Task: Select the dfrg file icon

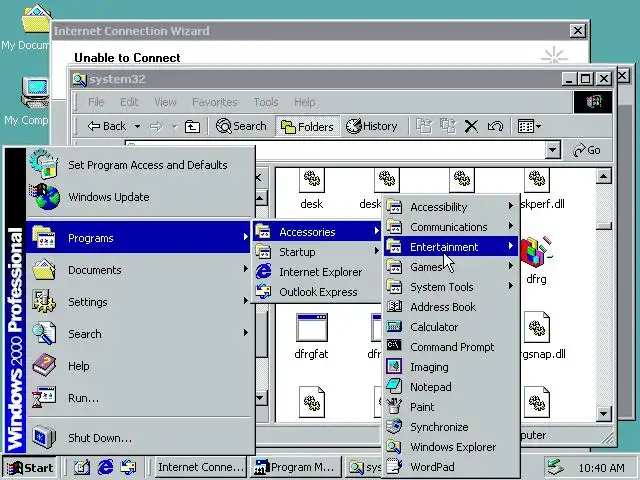Action: point(536,253)
